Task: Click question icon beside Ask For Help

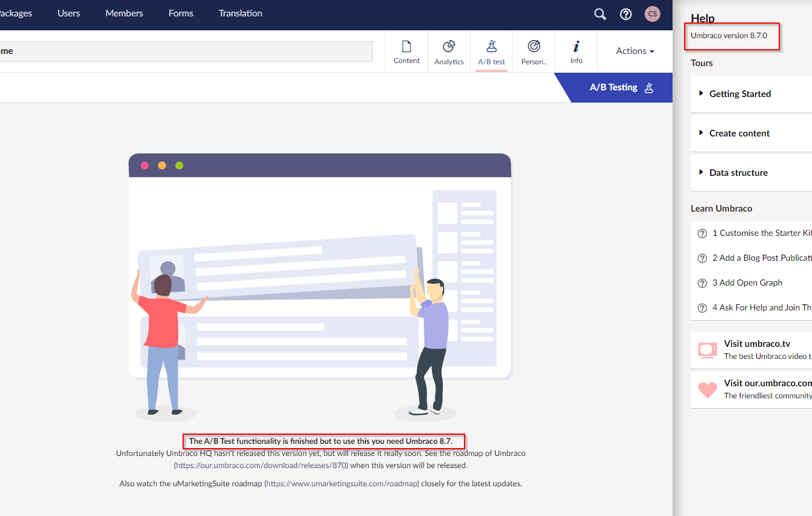Action: point(702,308)
